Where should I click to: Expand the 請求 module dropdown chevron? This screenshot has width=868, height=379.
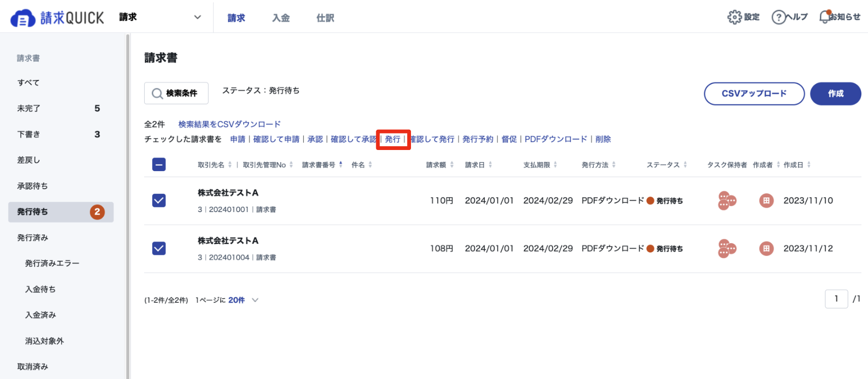[x=198, y=17]
